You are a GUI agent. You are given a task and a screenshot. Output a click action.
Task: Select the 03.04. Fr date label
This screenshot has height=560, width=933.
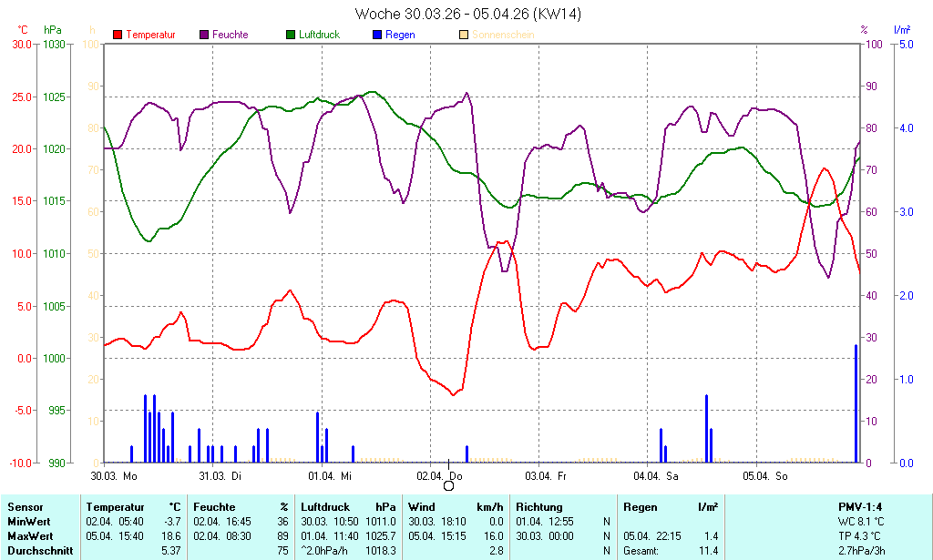546,475
